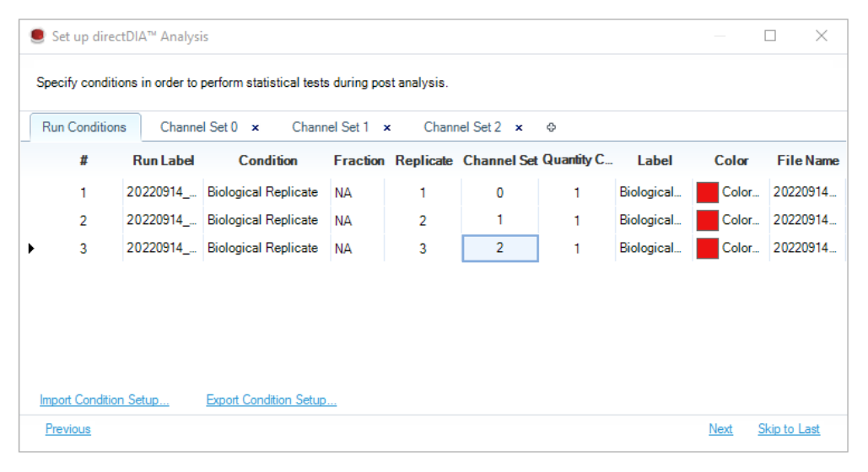Image resolution: width=868 pixels, height=472 pixels.
Task: Sort by the Condition column header
Action: click(268, 160)
